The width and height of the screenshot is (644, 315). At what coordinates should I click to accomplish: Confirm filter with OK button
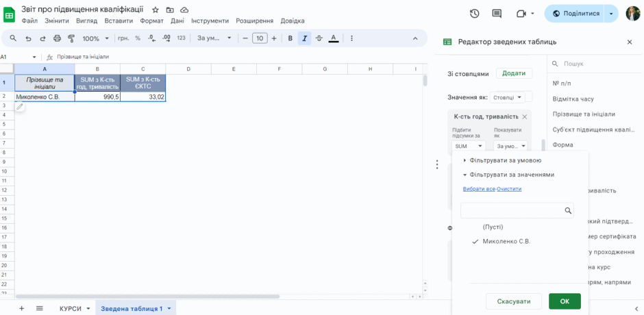tap(565, 301)
